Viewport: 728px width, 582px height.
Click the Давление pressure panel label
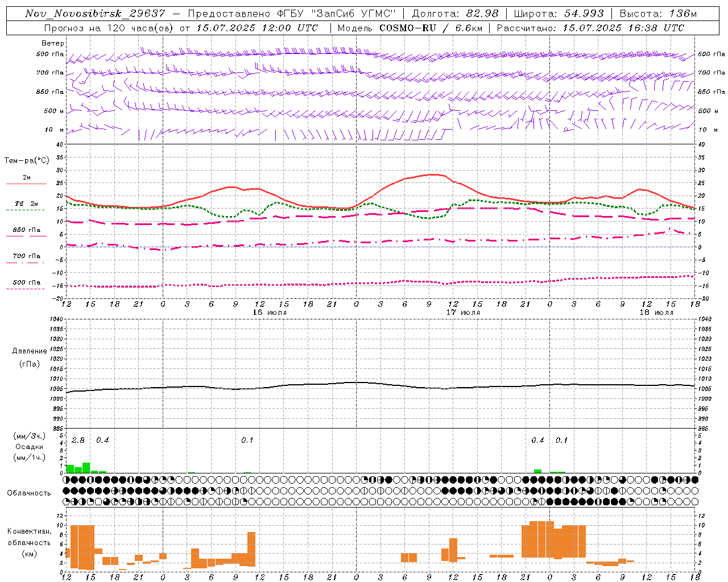(x=30, y=351)
